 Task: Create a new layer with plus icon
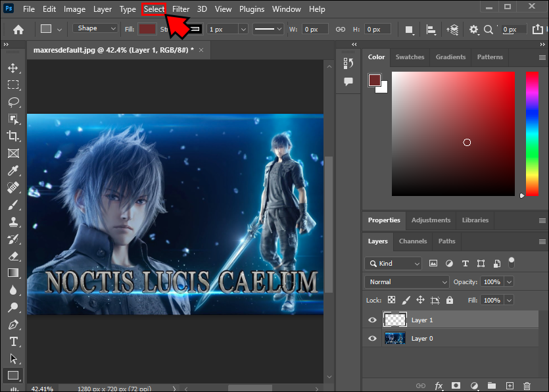pos(510,385)
